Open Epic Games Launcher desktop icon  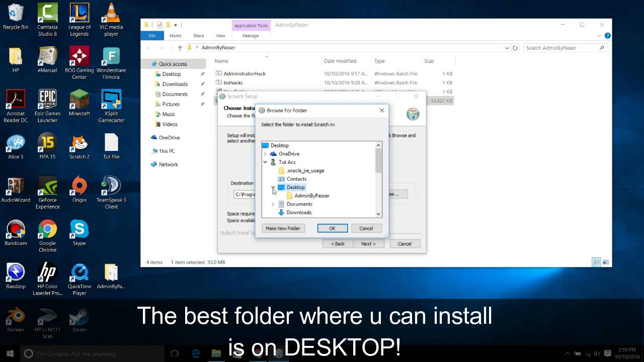(47, 106)
